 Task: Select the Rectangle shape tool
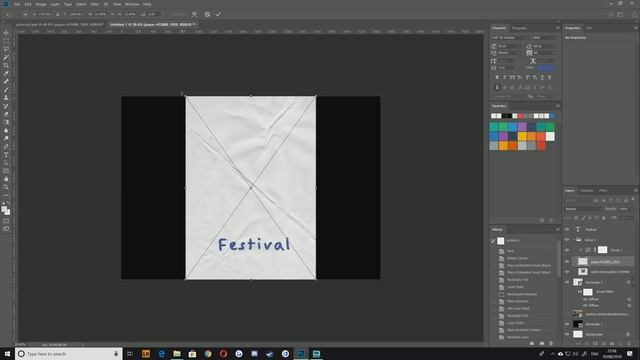(6, 171)
